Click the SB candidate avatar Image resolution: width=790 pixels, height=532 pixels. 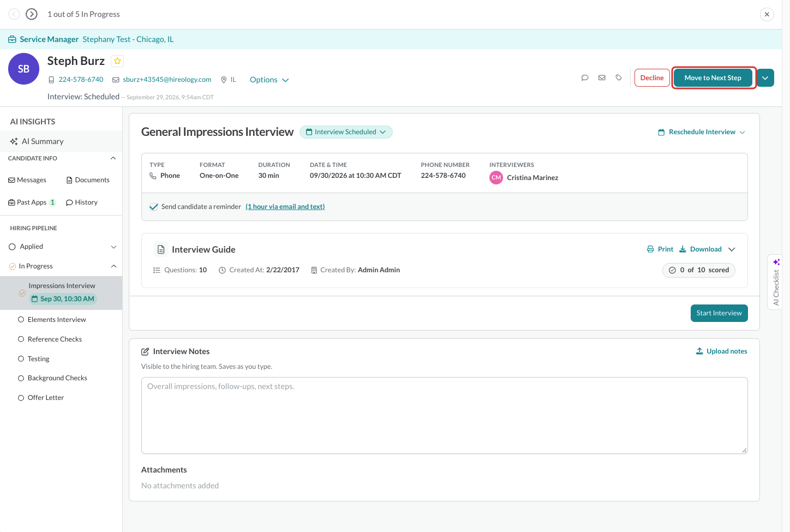click(23, 69)
